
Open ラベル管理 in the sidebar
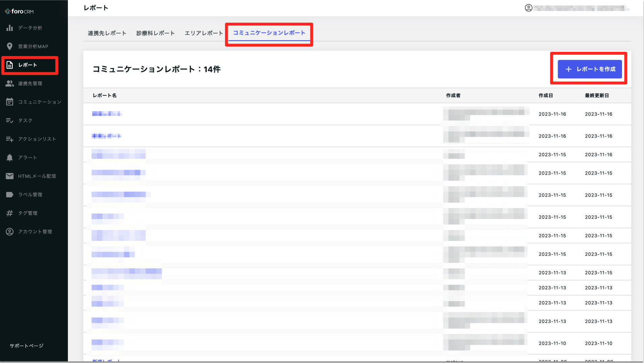(x=34, y=195)
